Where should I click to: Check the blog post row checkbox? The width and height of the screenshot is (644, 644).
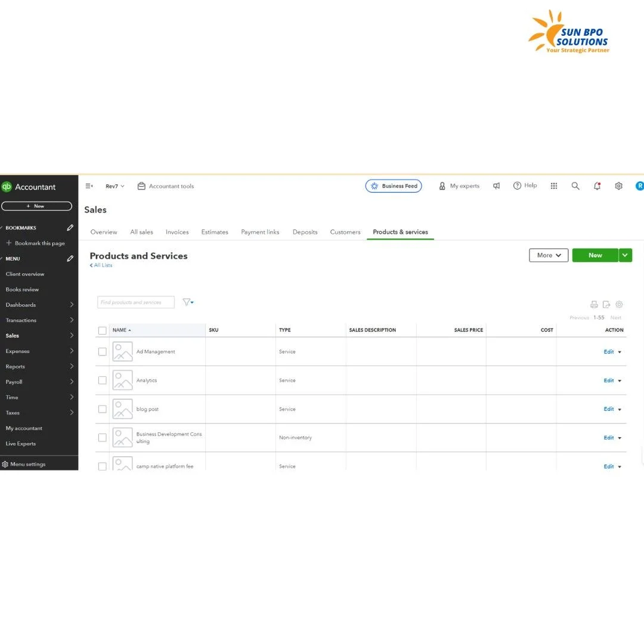point(103,409)
